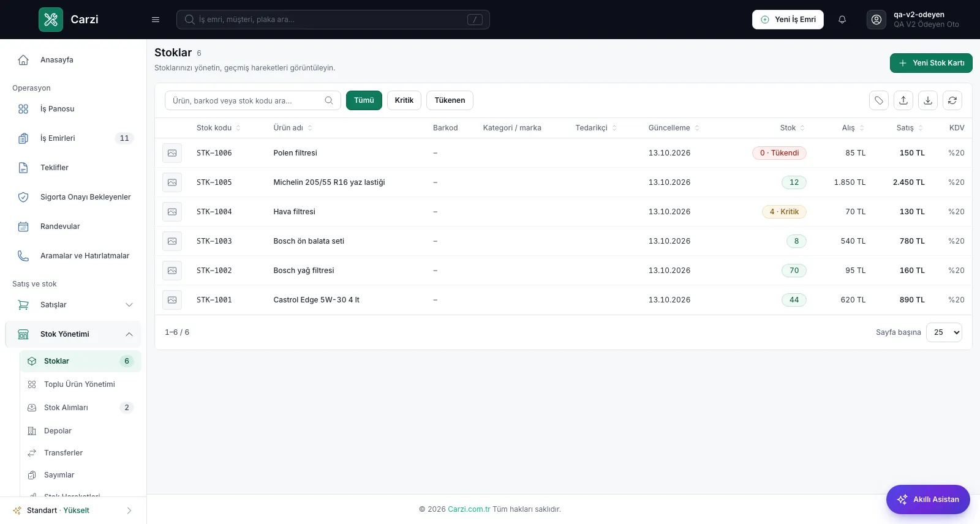Filter by Tükenen stock
This screenshot has width=980, height=524.
pos(450,100)
